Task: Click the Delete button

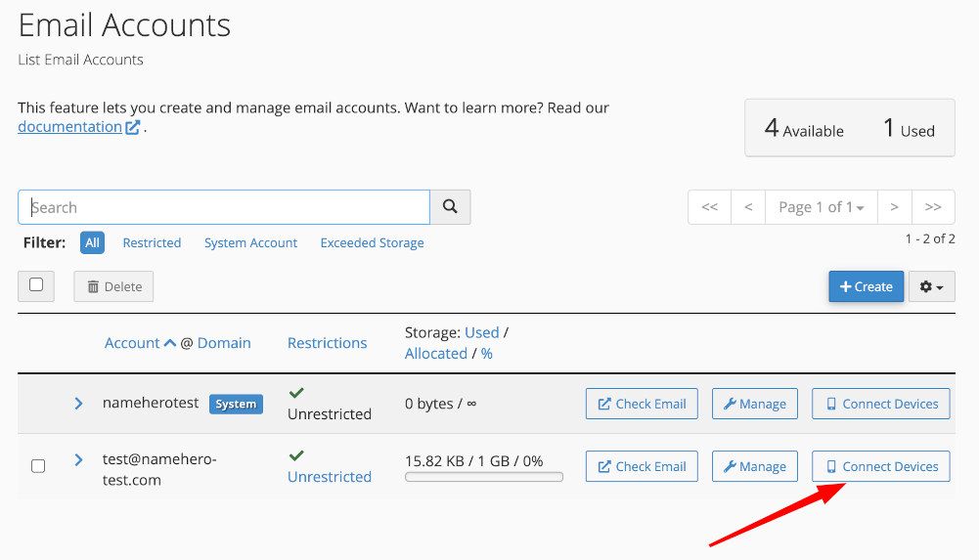Action: (113, 287)
